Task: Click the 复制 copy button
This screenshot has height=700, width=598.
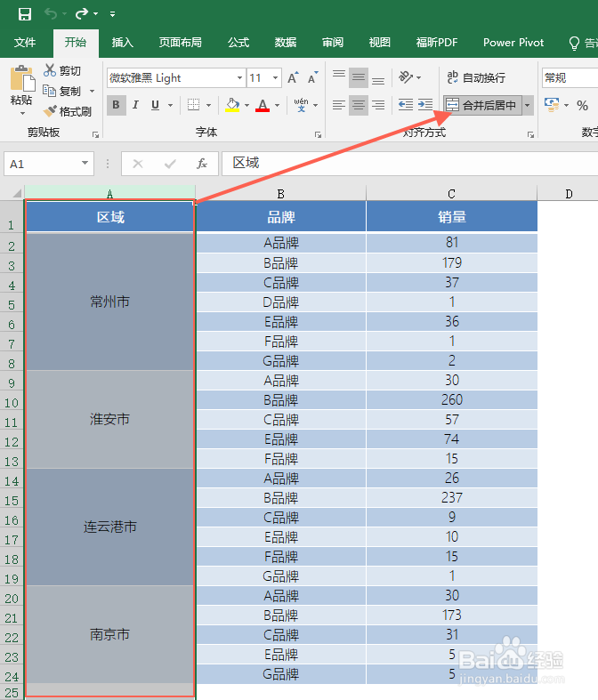Action: pyautogui.click(x=62, y=91)
